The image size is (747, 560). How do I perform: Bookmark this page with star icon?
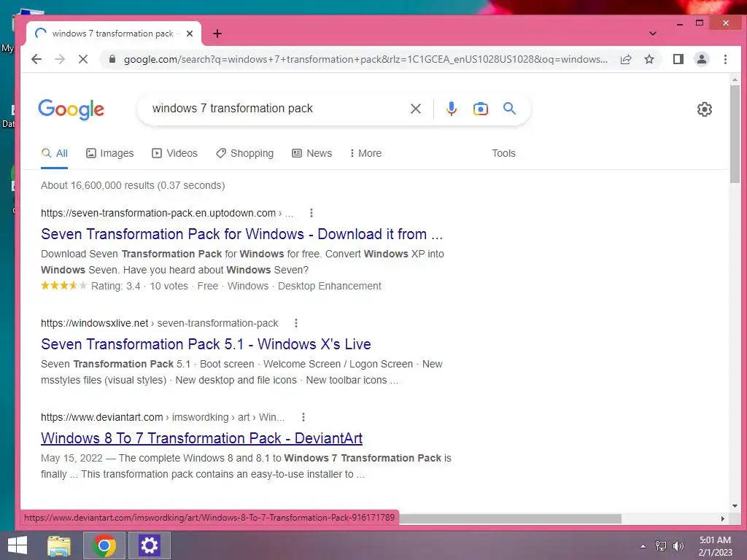649,59
